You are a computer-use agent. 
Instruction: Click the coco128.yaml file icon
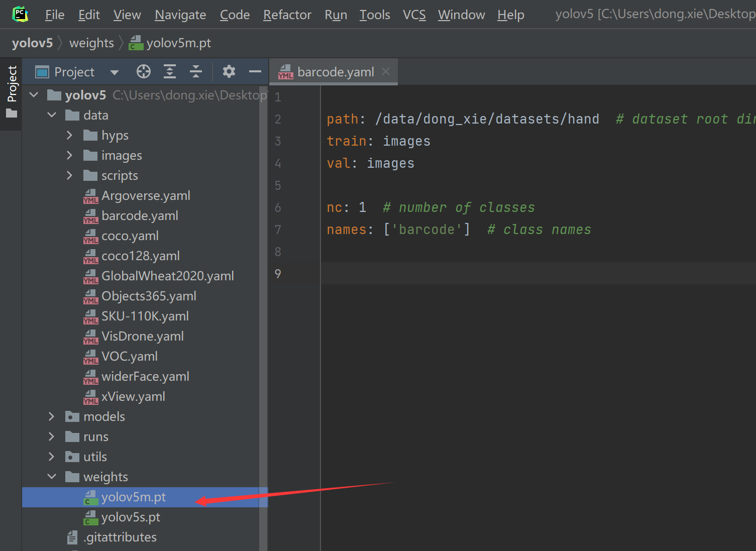tap(90, 256)
